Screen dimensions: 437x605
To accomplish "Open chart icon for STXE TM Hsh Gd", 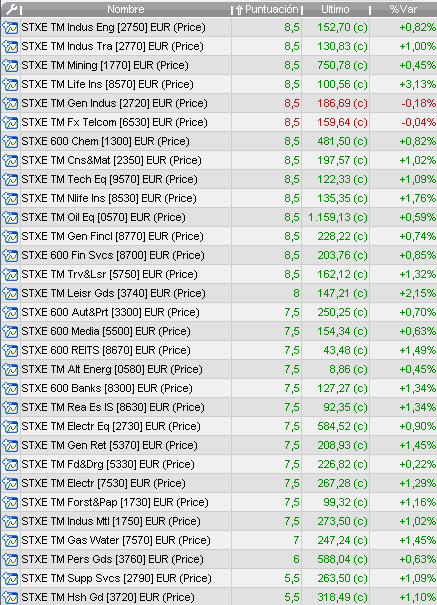I will click(10, 598).
